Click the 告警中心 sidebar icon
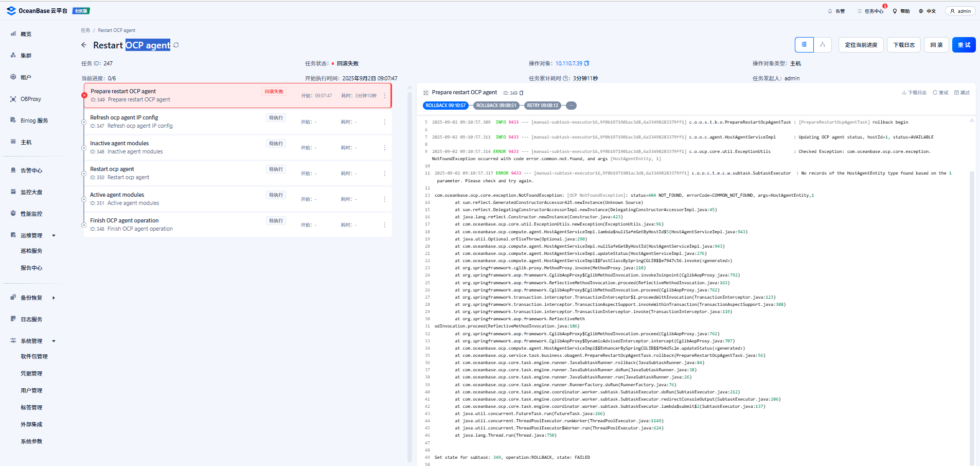The image size is (980, 466). [x=13, y=170]
